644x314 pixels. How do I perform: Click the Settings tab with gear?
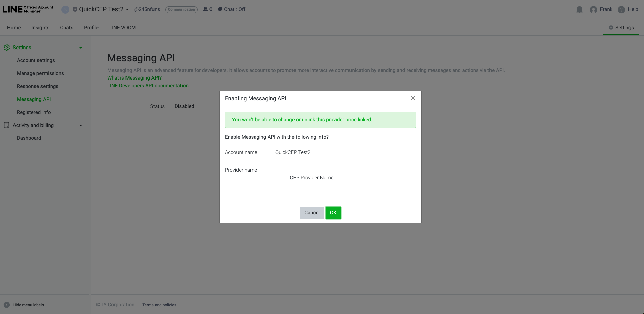coord(621,28)
